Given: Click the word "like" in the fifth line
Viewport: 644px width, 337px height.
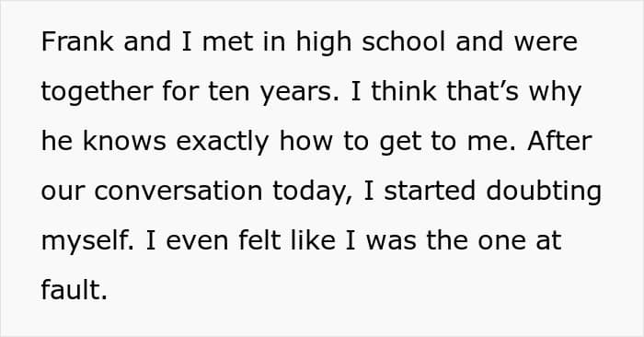Looking at the screenshot, I should pyautogui.click(x=313, y=241).
